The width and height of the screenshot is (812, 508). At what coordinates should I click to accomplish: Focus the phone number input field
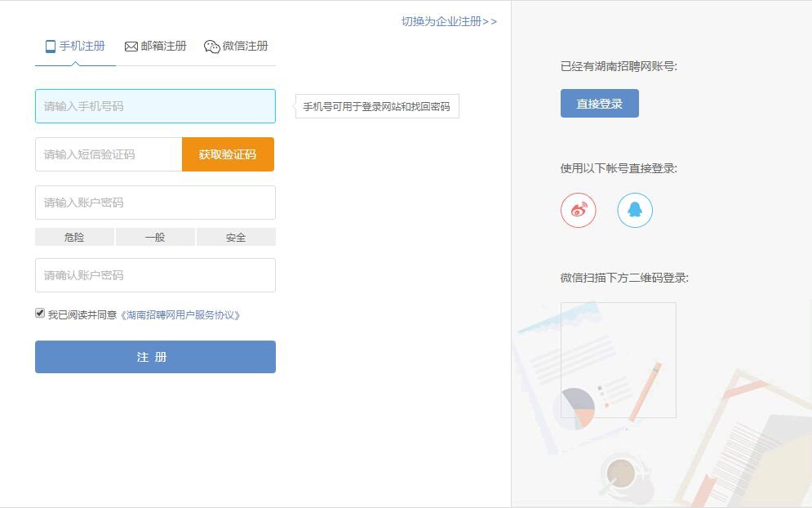(x=155, y=106)
